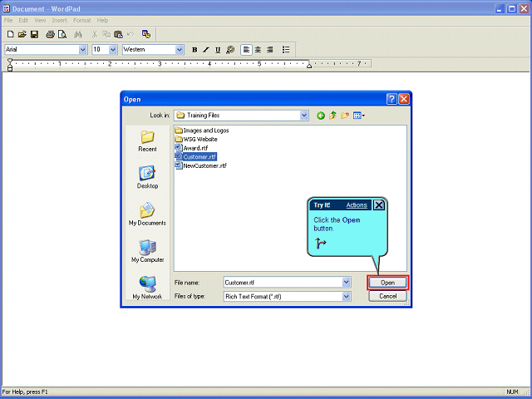Click the Open folder toolbar icon
Screen dimensions: 532x399
click(22, 34)
